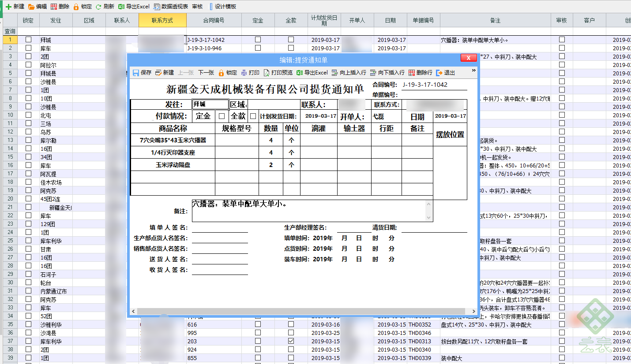Viewport: 631px width, 364px height.
Task: Click the 备注 column header in the list
Action: tap(495, 20)
